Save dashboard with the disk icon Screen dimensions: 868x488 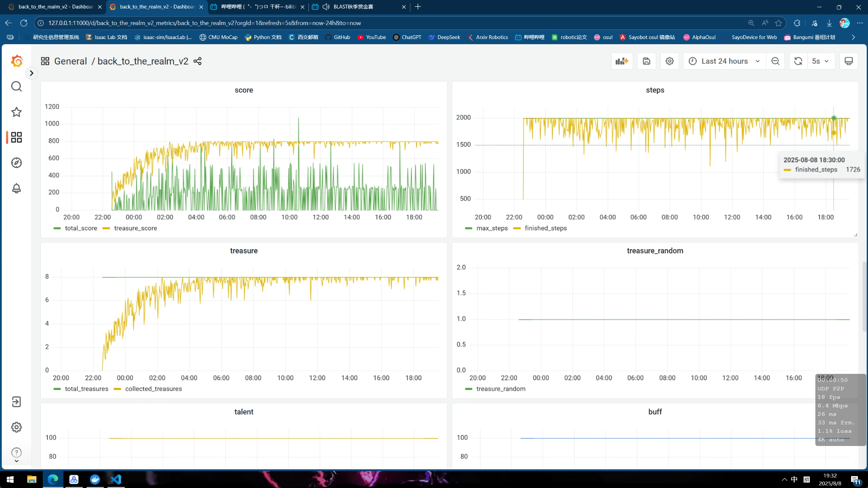(646, 61)
